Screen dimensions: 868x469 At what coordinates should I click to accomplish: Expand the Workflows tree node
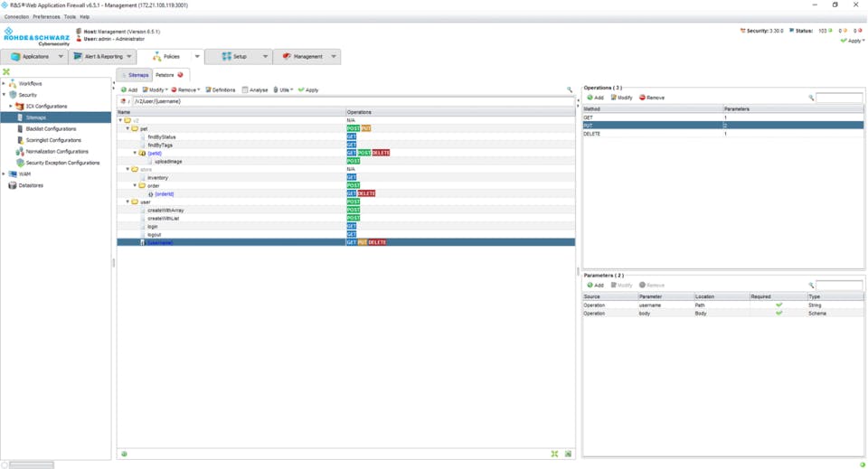pos(4,83)
